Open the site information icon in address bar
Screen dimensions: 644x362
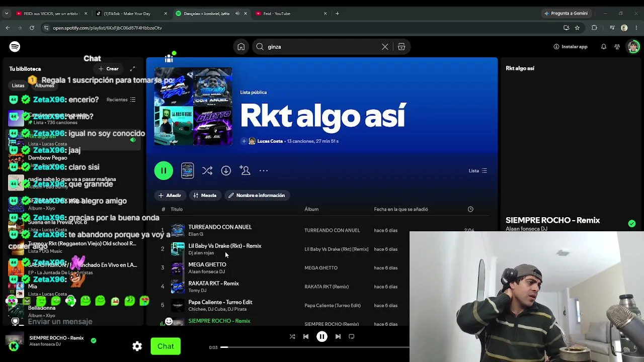[46, 28]
